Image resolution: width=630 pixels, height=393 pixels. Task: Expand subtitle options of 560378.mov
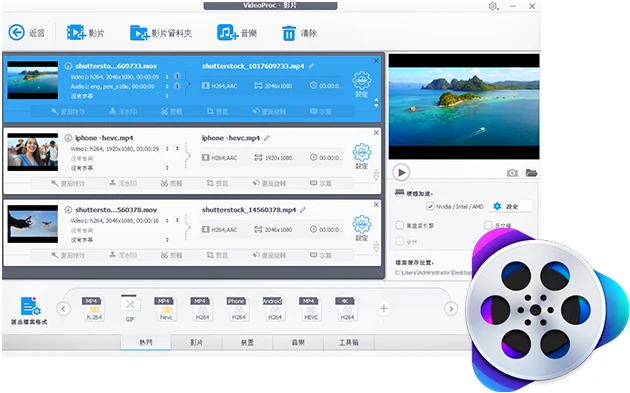pyautogui.click(x=167, y=240)
